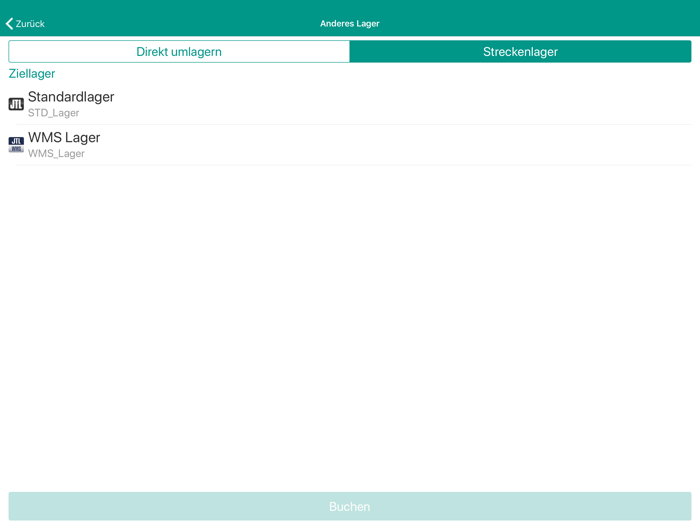Switch to the Direkt umlagern tab
Screen dimensions: 700x525
179,52
